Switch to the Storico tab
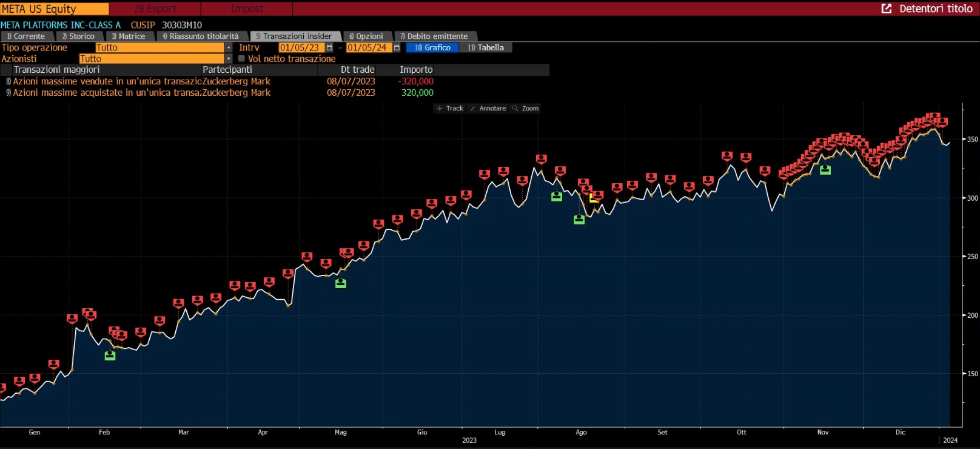Image resolution: width=980 pixels, height=449 pixels. (78, 36)
